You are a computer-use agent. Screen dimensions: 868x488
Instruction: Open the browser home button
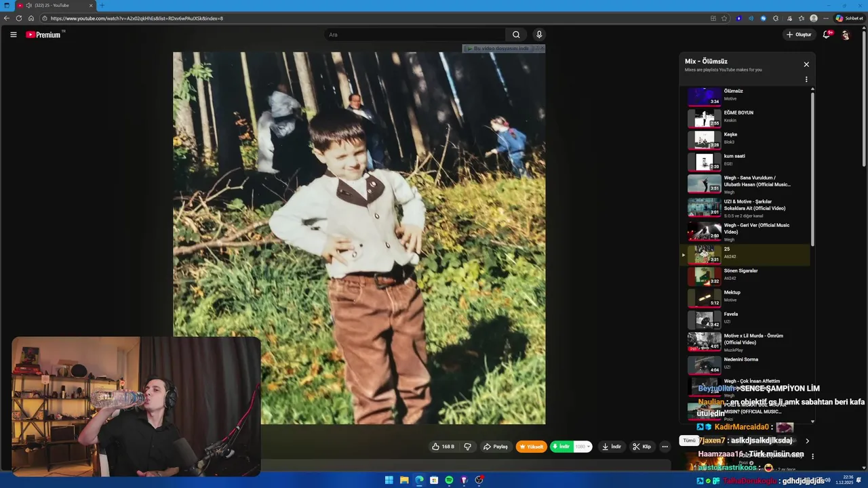(x=31, y=18)
